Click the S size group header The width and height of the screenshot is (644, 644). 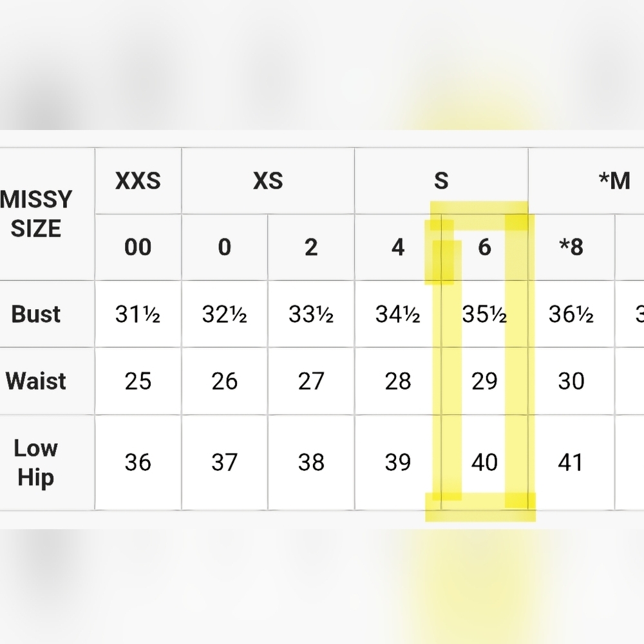point(441,181)
